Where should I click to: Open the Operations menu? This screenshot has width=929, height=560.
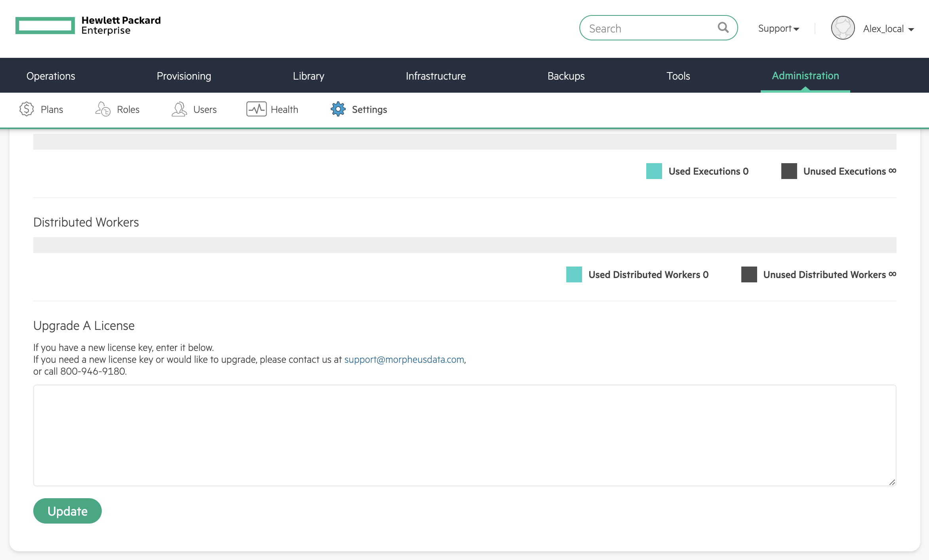click(51, 76)
